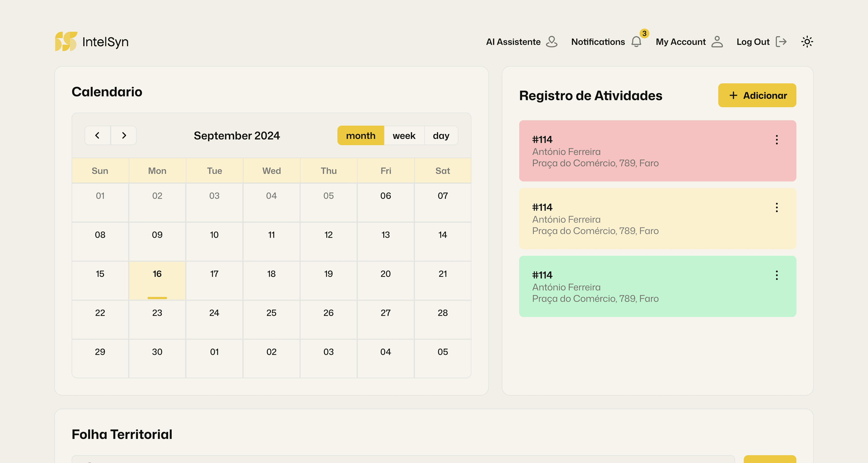This screenshot has width=868, height=463.
Task: Toggle light/dark theme sun icon
Action: point(807,42)
